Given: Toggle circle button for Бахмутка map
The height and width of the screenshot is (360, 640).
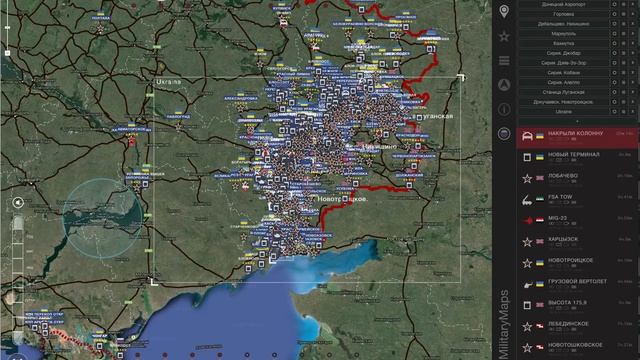Looking at the screenshot, I should 614,43.
